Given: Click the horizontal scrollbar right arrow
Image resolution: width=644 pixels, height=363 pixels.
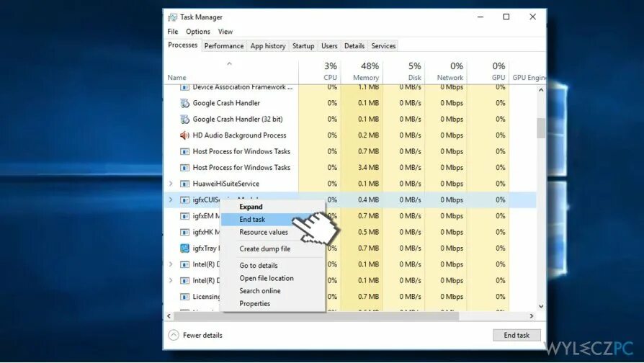Looking at the screenshot, I should coord(532,316).
